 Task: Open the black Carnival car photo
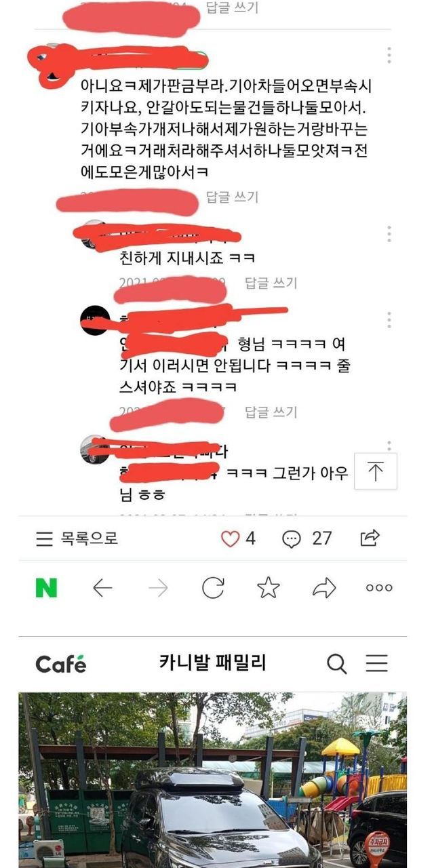point(213,780)
